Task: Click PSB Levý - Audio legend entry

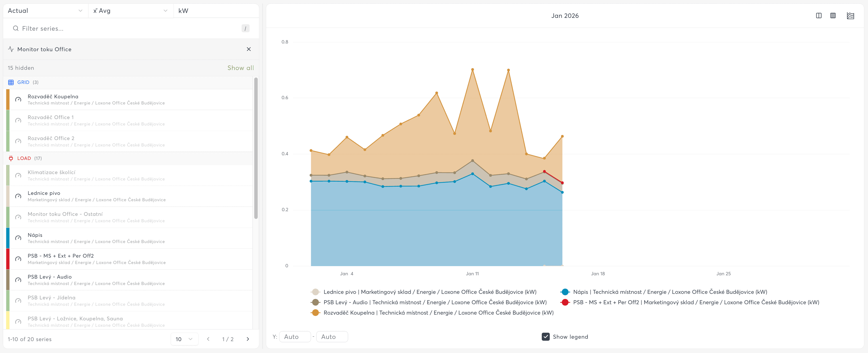Action: 429,302
